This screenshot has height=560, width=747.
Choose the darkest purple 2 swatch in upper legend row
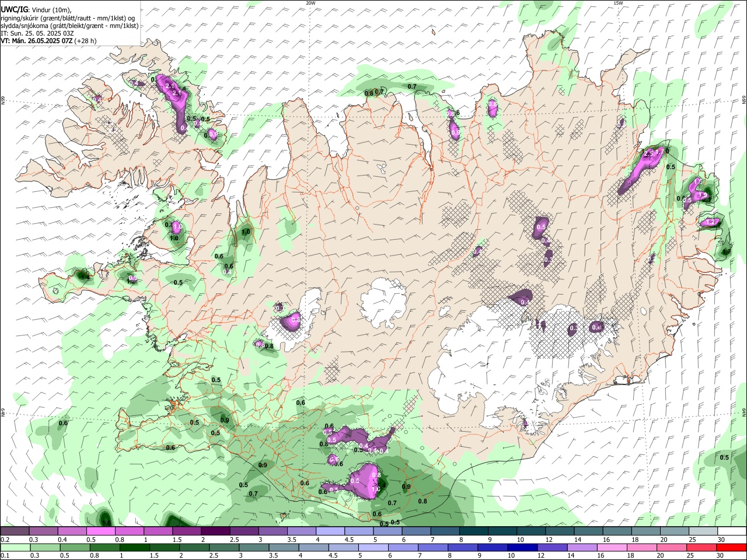216,531
